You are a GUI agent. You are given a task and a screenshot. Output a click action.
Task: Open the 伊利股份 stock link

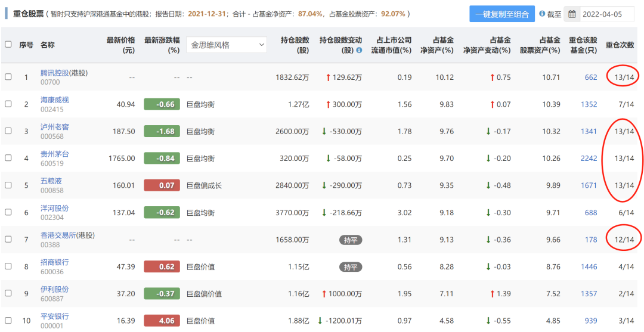(54, 289)
